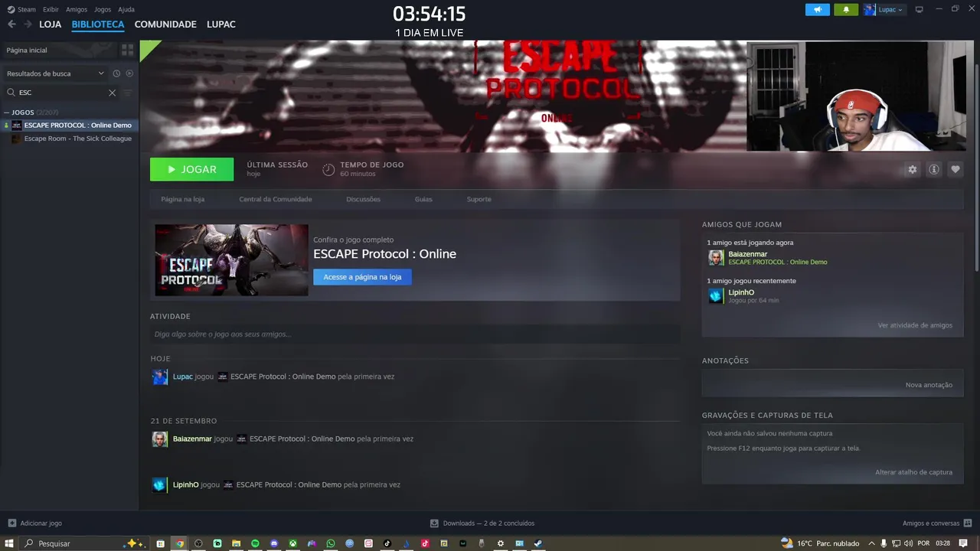Click Alterar atalho de captura

click(913, 472)
